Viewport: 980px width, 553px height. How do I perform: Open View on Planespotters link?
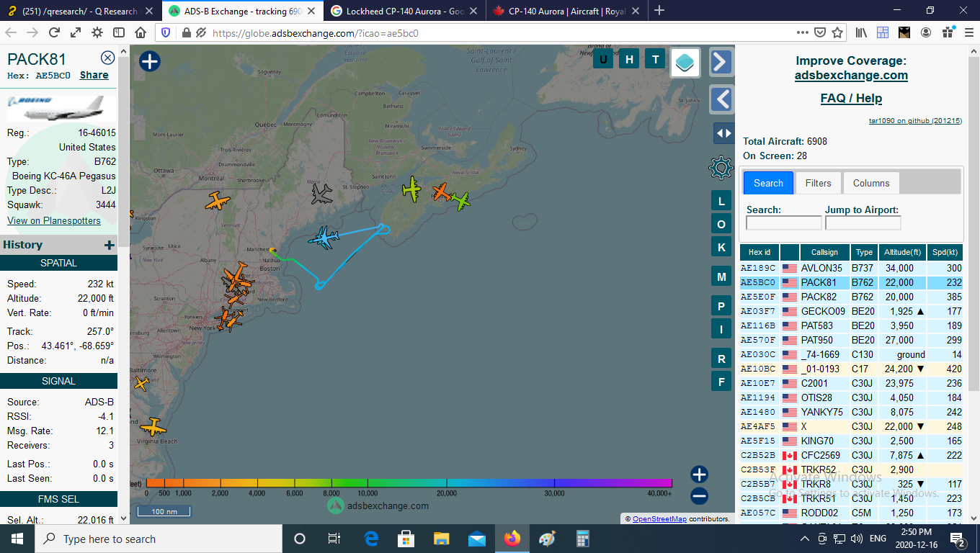coord(54,220)
